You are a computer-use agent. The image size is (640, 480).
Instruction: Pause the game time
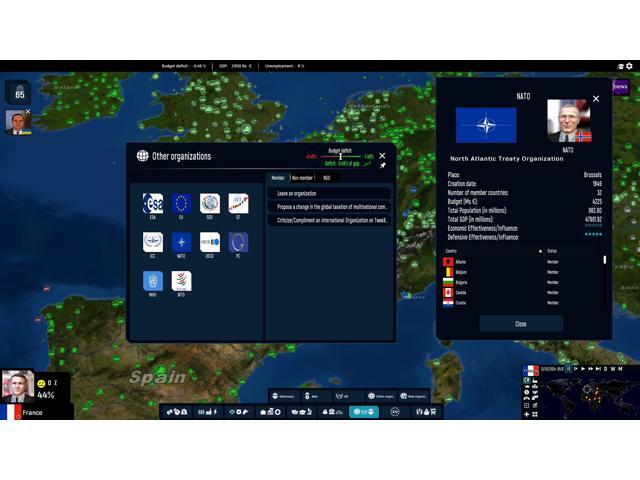pos(569,369)
